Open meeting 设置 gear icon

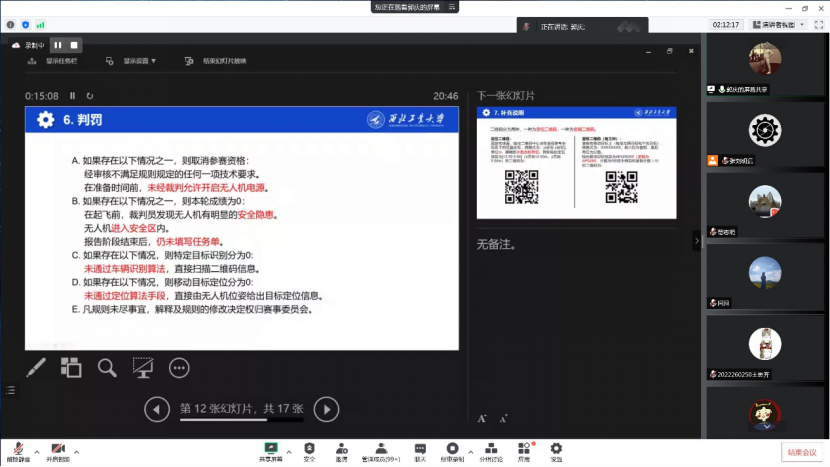556,451
